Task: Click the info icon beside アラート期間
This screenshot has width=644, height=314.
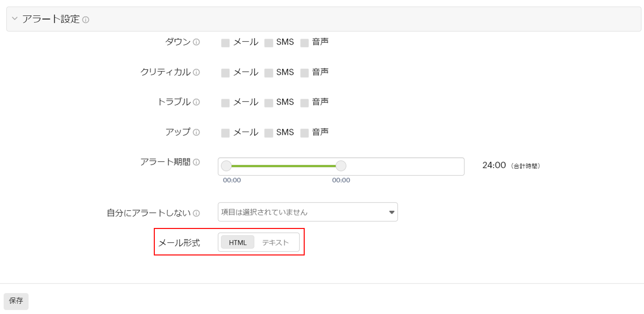Action: coord(196,162)
